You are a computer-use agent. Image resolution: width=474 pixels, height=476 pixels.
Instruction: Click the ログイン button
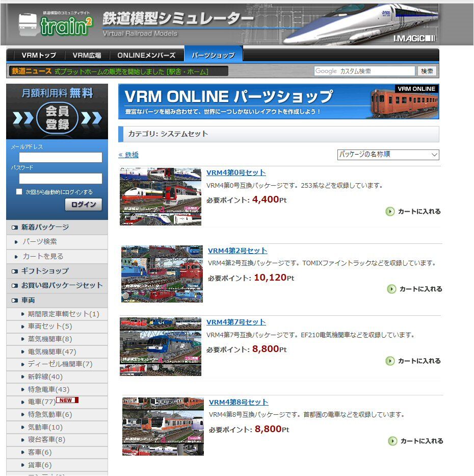pyautogui.click(x=83, y=205)
